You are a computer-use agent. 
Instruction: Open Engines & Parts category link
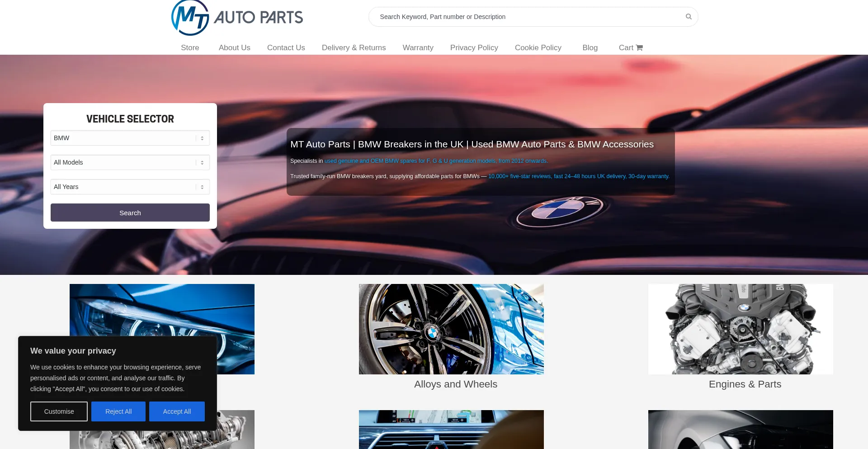click(x=745, y=384)
